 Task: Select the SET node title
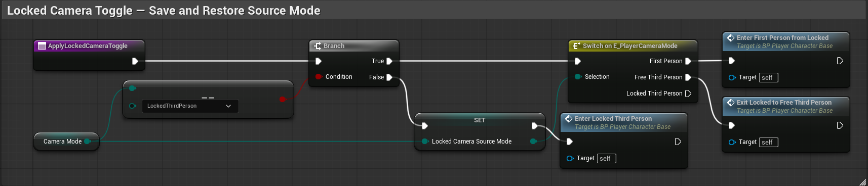click(480, 120)
